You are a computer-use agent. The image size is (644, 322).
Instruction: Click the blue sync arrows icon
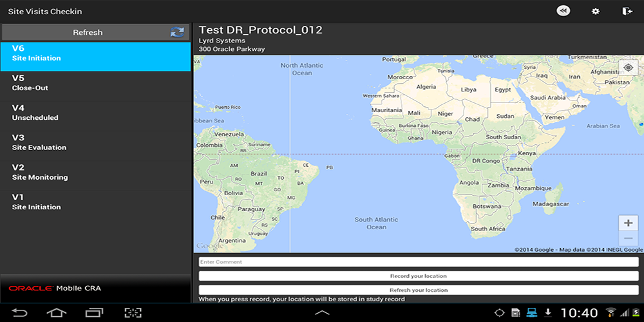[x=178, y=32]
